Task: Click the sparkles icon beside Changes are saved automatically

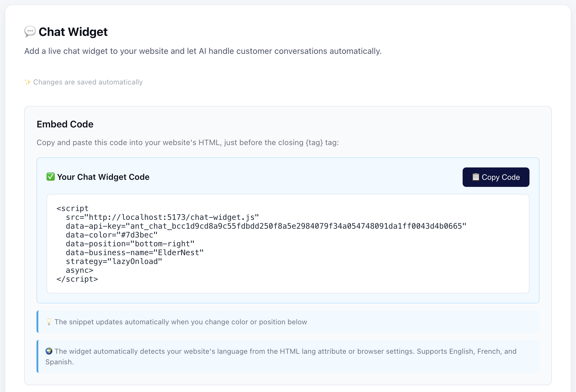Action: 28,82
